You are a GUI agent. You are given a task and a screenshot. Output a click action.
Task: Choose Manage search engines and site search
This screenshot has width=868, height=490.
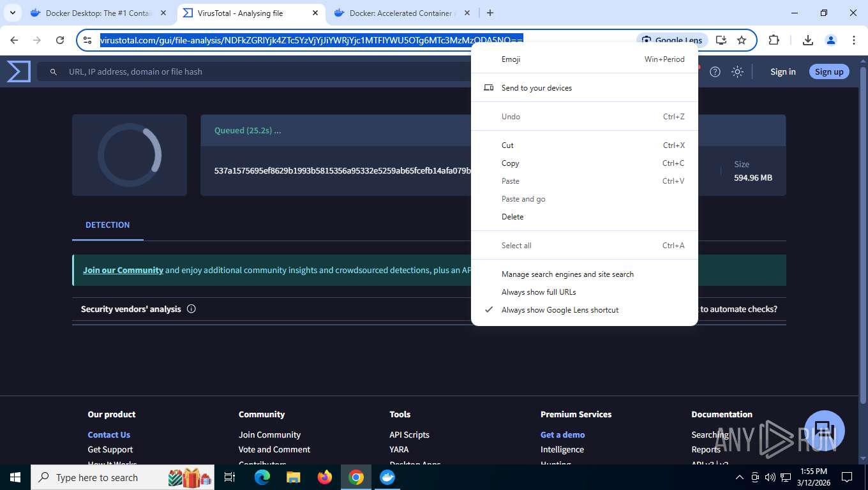pyautogui.click(x=584, y=274)
